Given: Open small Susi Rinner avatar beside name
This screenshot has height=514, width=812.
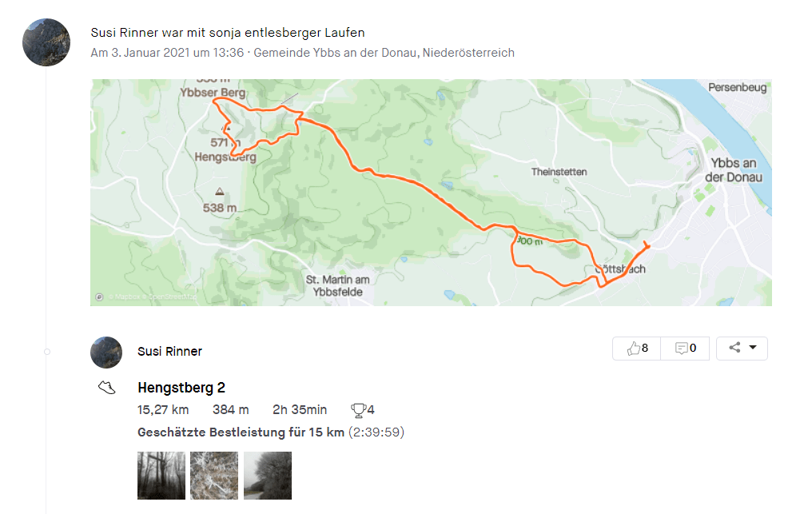Looking at the screenshot, I should 106,353.
